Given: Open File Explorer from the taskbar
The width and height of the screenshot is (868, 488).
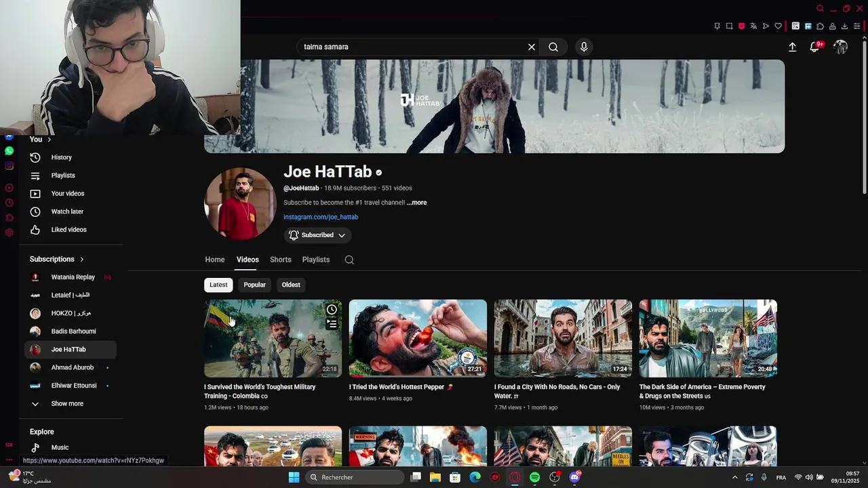Looking at the screenshot, I should click(x=435, y=477).
